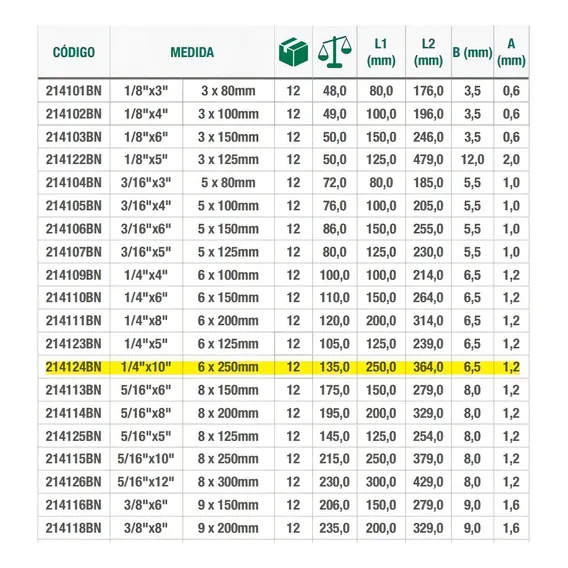Image resolution: width=568 pixels, height=568 pixels.
Task: Select the MEDIDA column header
Action: point(192,53)
